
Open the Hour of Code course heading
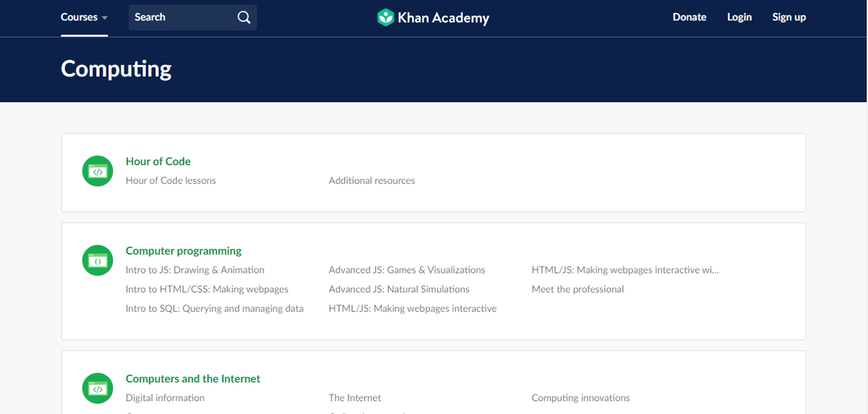pos(158,161)
